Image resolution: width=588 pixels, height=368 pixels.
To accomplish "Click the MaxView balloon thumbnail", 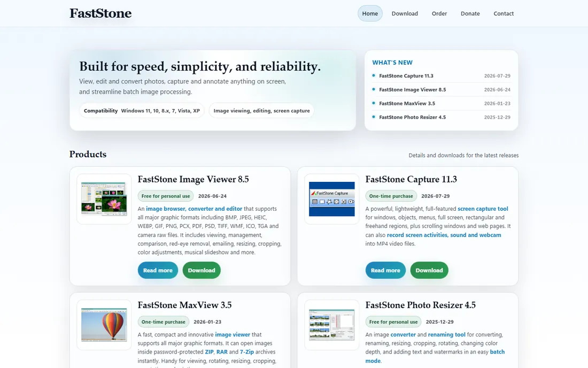I will [x=104, y=325].
